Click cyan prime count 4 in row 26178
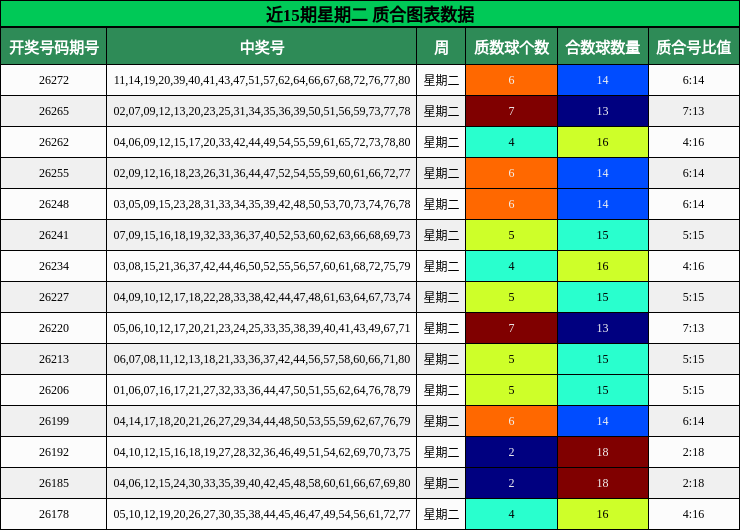 click(511, 514)
